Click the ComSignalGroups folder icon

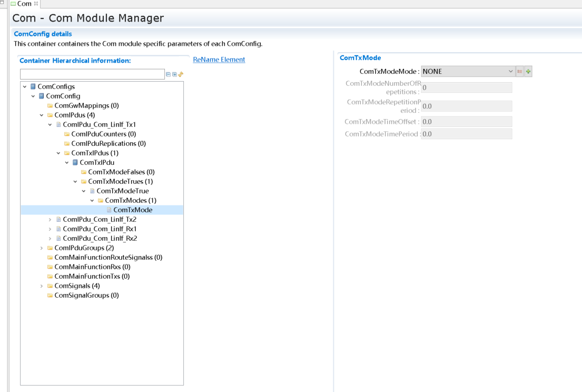point(50,295)
